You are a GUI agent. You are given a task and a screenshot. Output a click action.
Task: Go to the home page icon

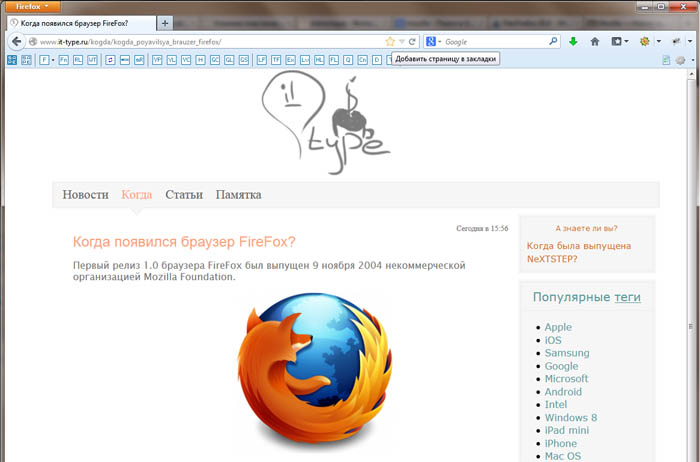click(x=595, y=42)
